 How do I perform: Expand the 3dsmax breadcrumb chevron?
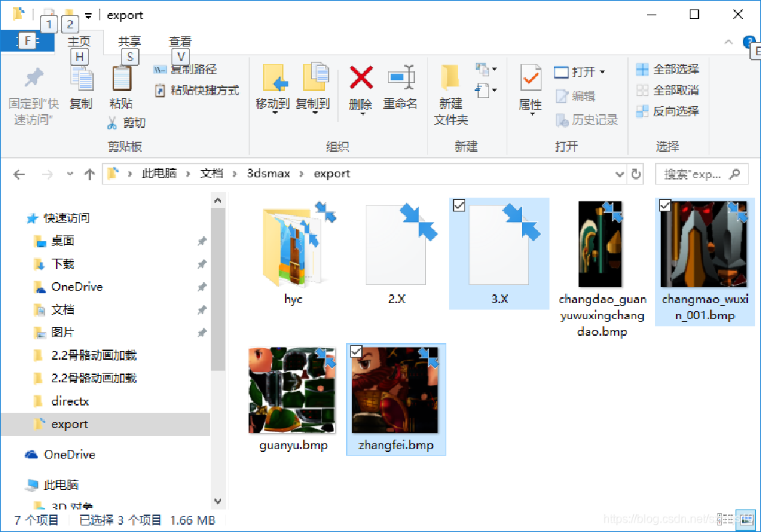(302, 174)
